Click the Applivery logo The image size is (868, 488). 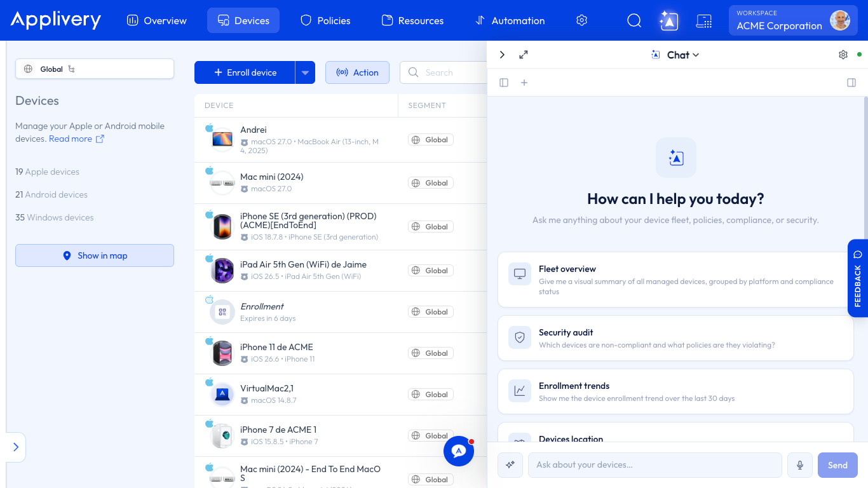pyautogui.click(x=56, y=20)
